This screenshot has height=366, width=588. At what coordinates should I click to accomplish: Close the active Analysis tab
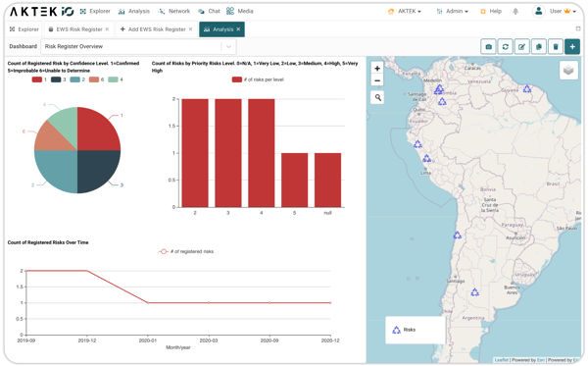coord(238,29)
